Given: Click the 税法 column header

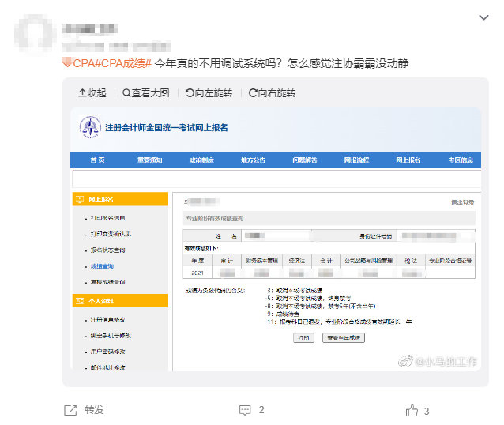Looking at the screenshot, I should coord(411,261).
